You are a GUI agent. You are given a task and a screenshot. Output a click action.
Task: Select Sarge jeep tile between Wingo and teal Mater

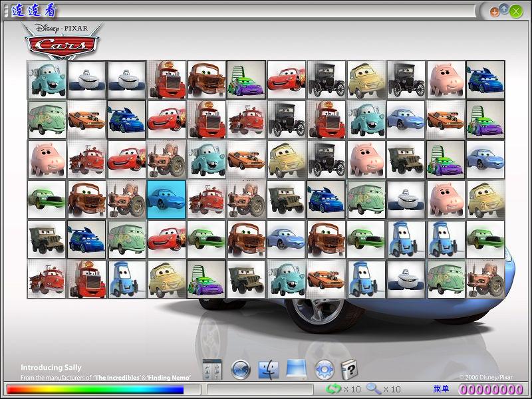(246, 279)
